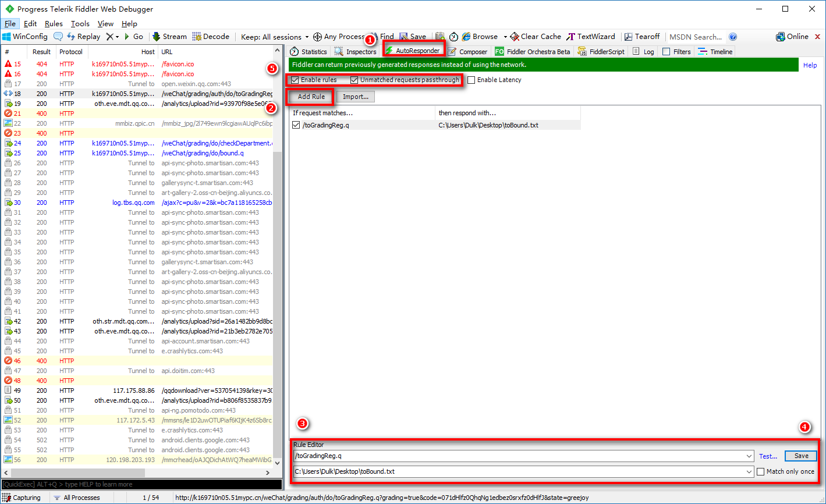Screen dimensions: 826x504
Task: Replay the selected session
Action: tap(83, 37)
